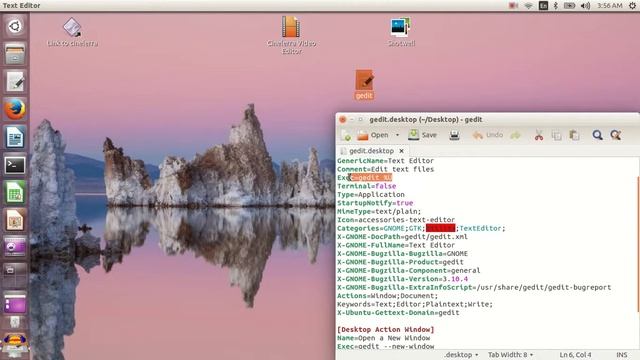Open Terminal from the launcher
The height and width of the screenshot is (360, 640).
15,165
